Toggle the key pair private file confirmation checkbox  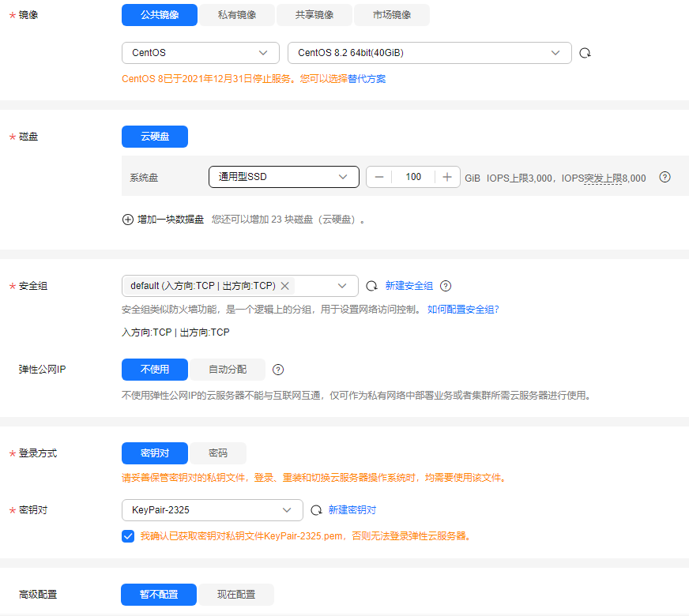(x=128, y=536)
